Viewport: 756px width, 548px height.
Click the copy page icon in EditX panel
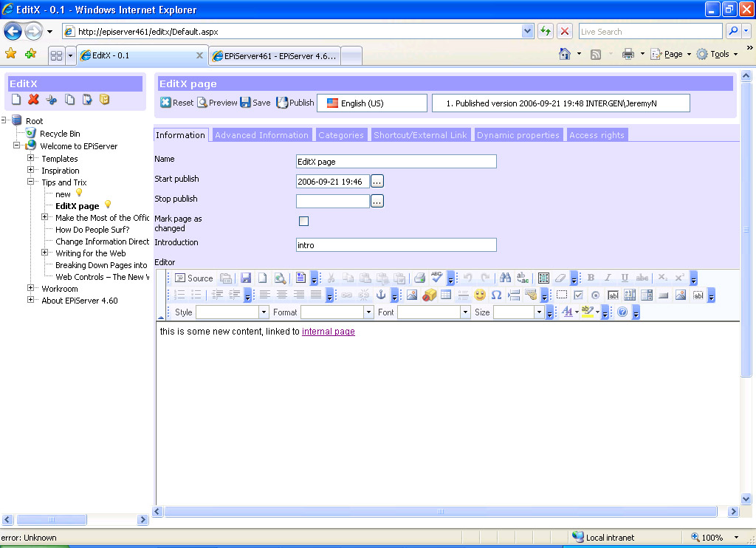point(70,100)
